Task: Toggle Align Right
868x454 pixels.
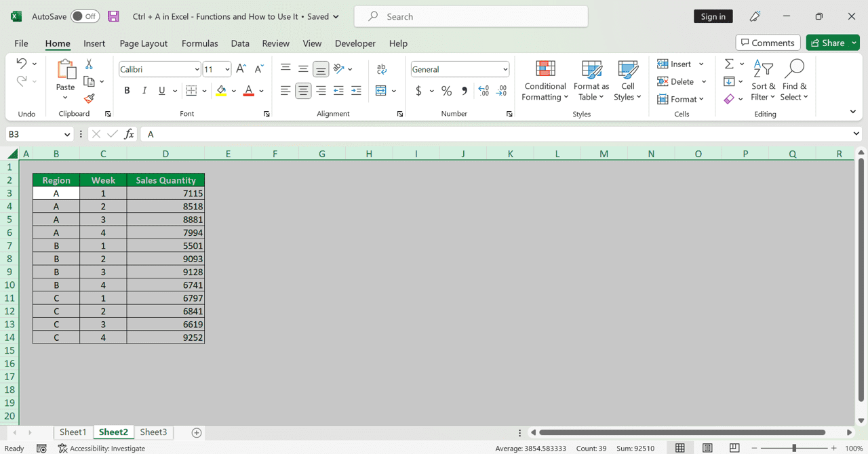Action: pos(321,90)
